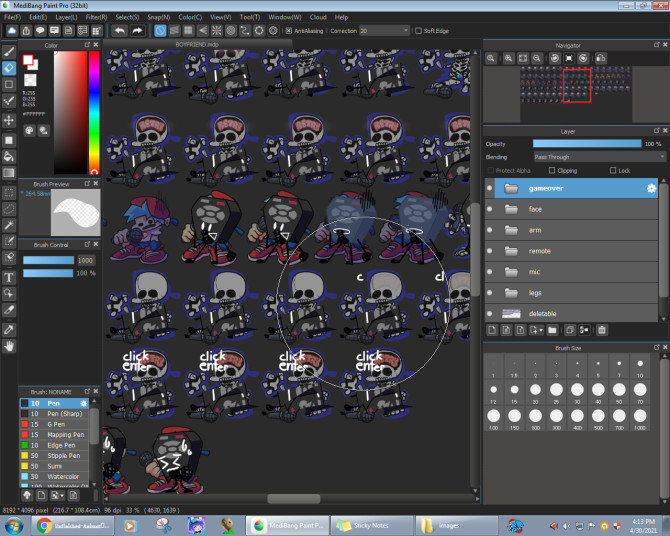Click the Undo arrow in toolbar
This screenshot has height=536, width=670.
click(120, 31)
